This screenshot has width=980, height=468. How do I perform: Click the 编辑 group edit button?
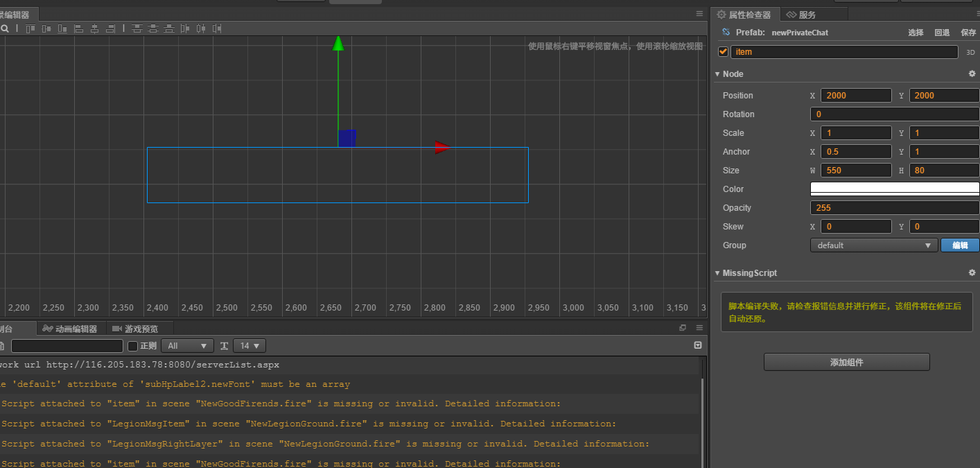[960, 245]
